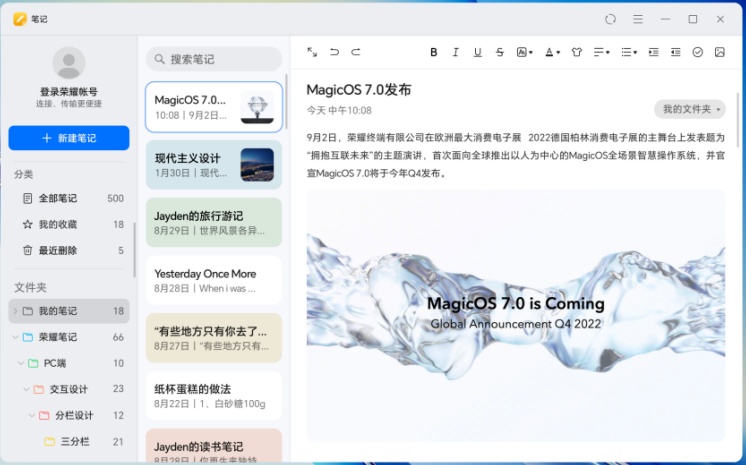Collapse the 荣耀笔记 folder arrow
Screen dimensions: 746x465
[x=15, y=337]
